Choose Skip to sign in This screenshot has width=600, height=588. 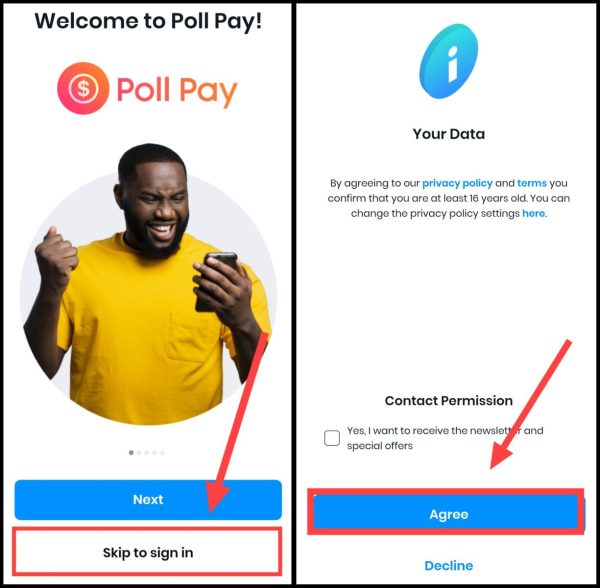coord(148,552)
